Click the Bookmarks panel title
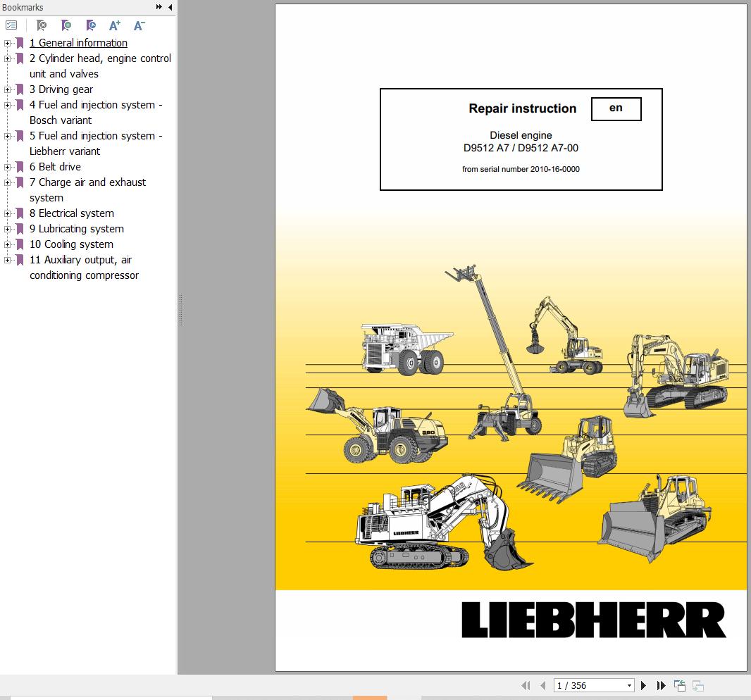Image resolution: width=751 pixels, height=700 pixels. coord(23,7)
